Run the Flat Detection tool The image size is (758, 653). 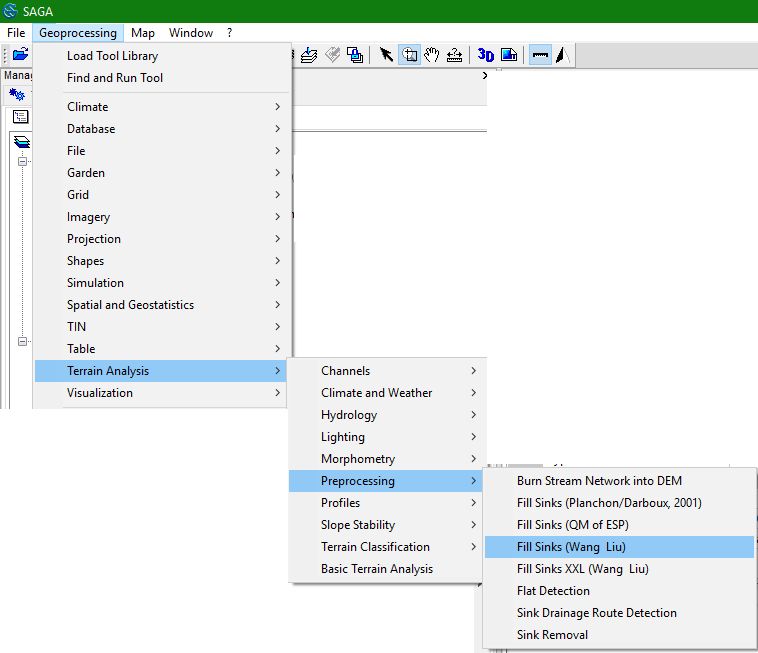point(619,591)
